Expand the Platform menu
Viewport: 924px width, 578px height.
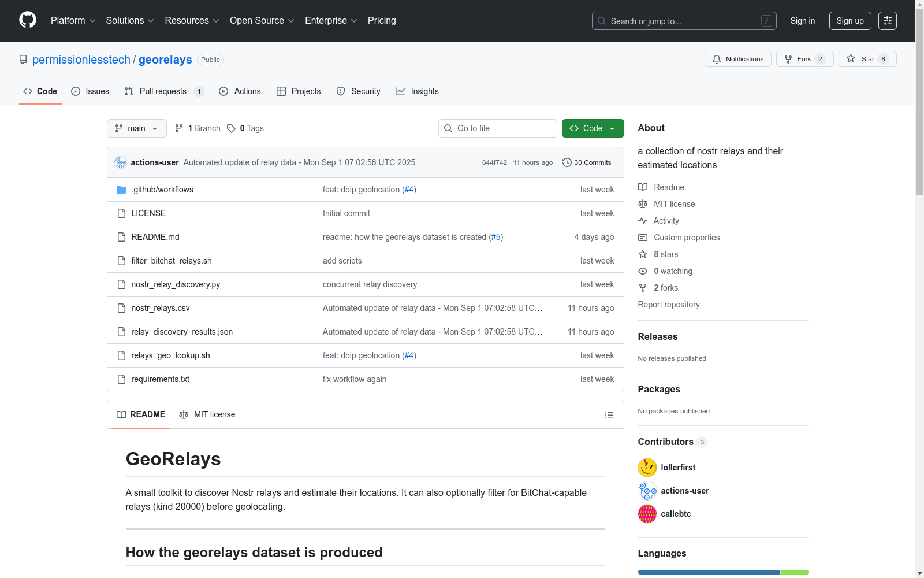[73, 21]
